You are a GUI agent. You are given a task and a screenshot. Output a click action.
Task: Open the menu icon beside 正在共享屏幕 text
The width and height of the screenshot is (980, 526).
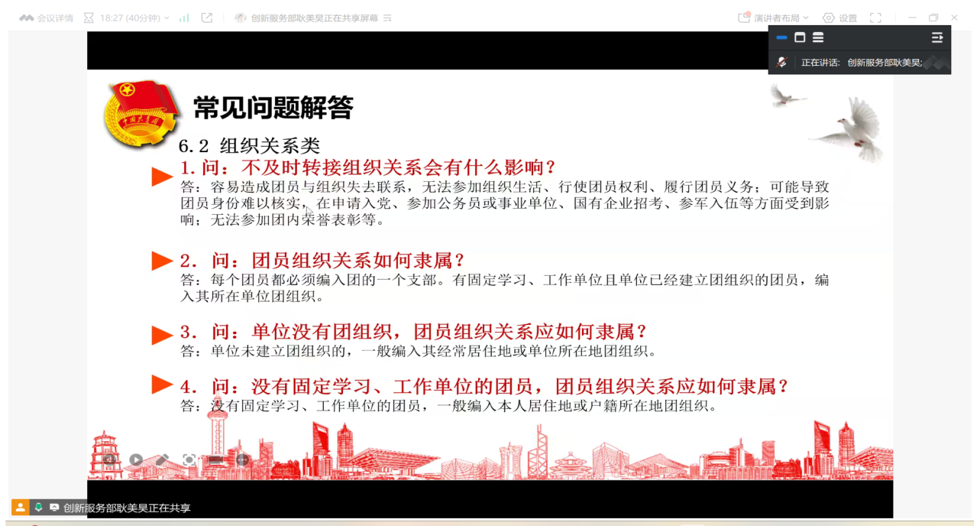[387, 18]
